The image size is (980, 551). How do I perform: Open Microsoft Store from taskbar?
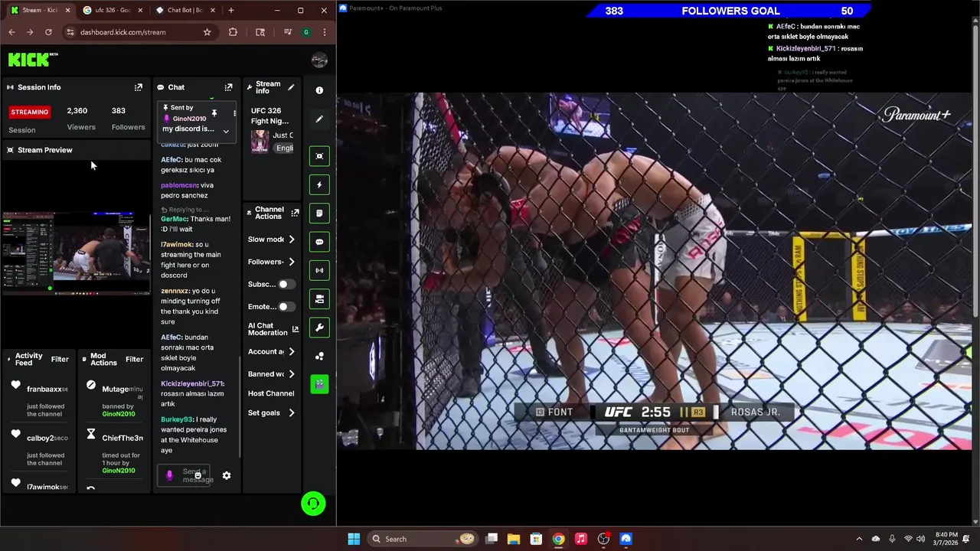536,539
